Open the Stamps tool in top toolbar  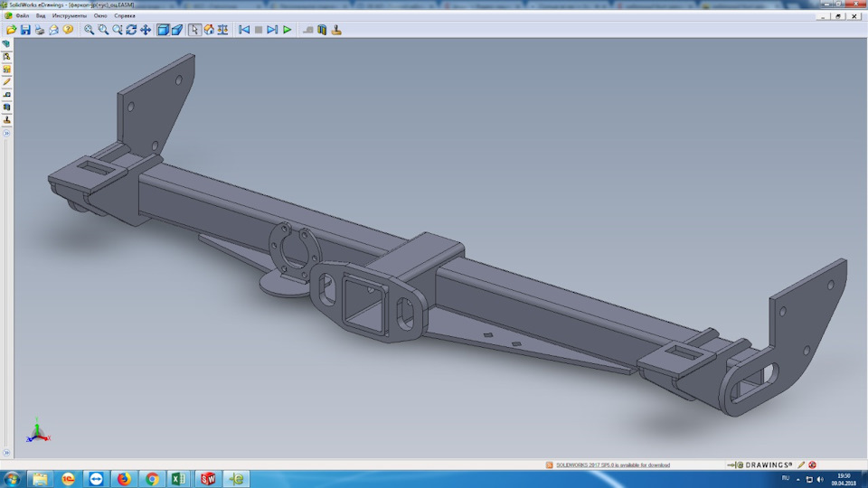click(336, 29)
